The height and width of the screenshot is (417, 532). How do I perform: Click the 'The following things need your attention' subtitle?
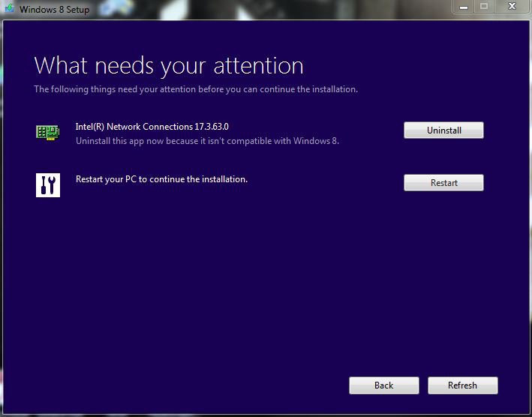(196, 89)
